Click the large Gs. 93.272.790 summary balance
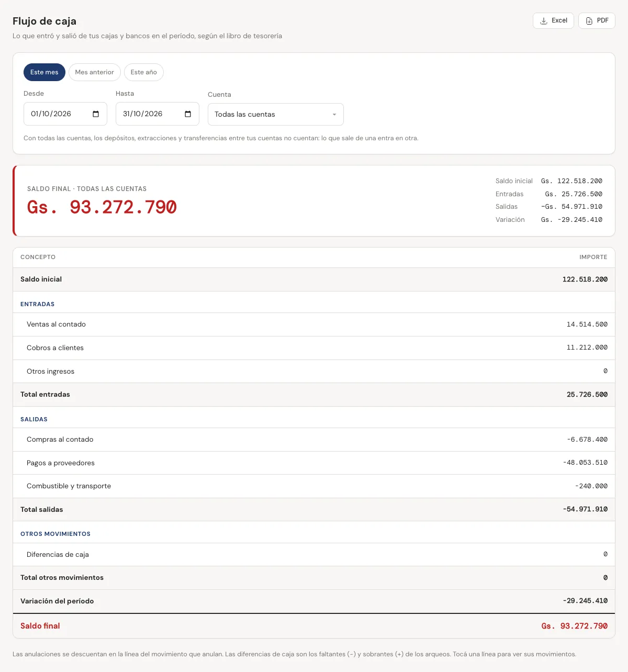The height and width of the screenshot is (672, 628). [102, 207]
